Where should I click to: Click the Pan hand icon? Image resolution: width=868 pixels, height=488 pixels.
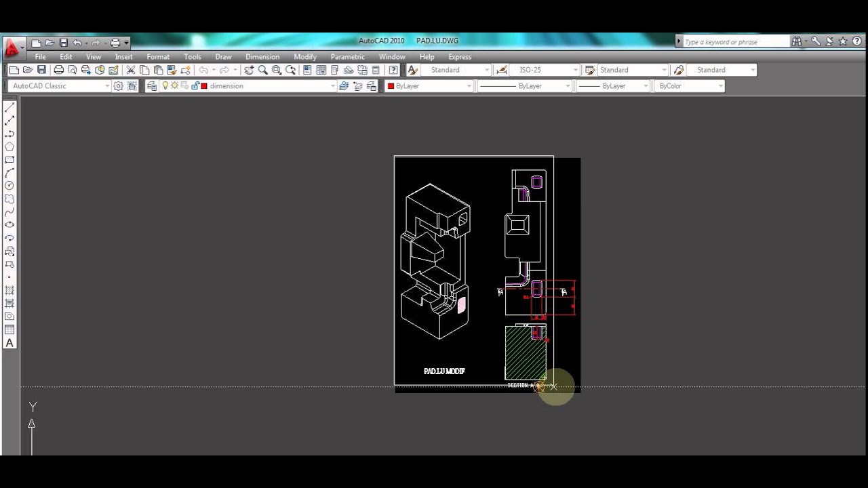point(249,70)
